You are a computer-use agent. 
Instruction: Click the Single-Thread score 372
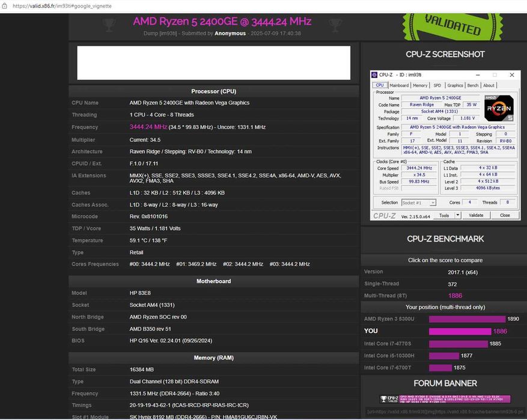(x=452, y=284)
